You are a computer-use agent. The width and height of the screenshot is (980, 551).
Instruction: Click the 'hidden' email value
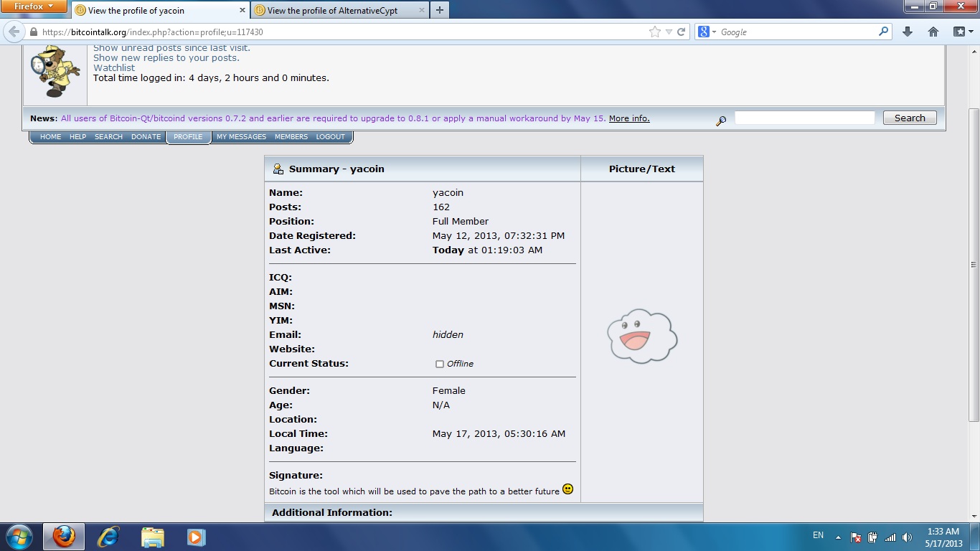pos(448,334)
